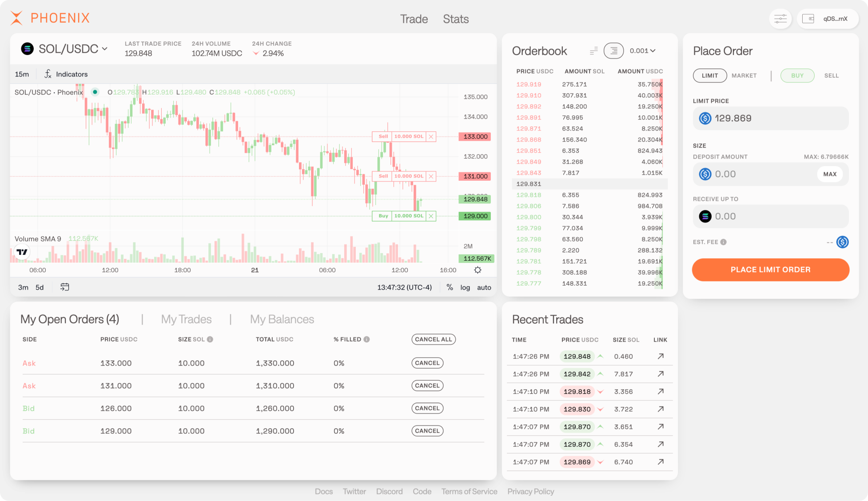Cancel the 133.000 Sell order on chart
This screenshot has width=868, height=501.
point(431,136)
